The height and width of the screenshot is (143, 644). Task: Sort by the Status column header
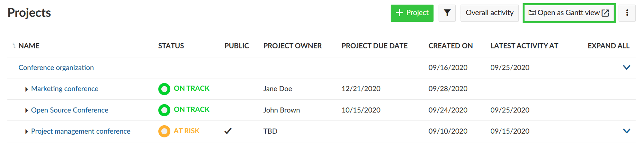click(171, 46)
